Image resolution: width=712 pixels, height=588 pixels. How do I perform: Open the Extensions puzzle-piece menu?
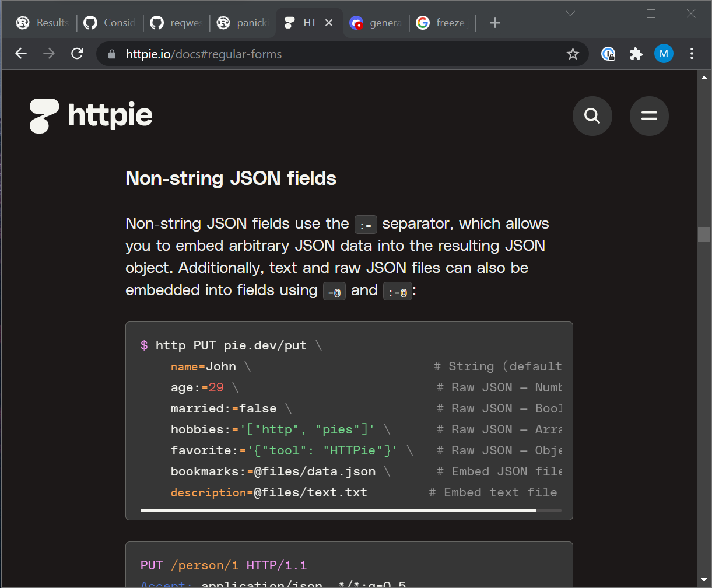(636, 54)
